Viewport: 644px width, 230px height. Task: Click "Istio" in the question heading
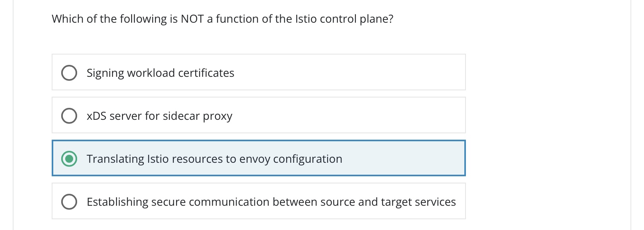[306, 19]
